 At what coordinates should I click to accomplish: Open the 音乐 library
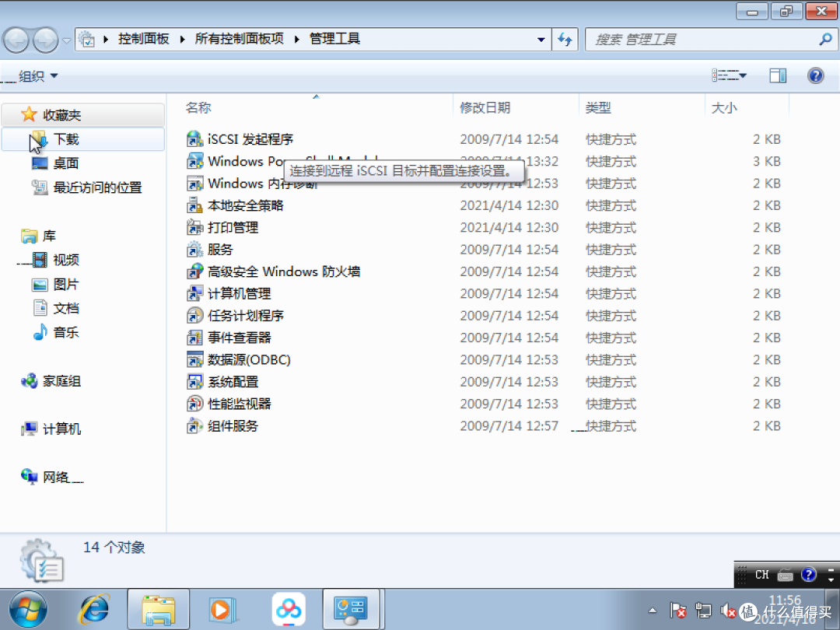point(66,332)
